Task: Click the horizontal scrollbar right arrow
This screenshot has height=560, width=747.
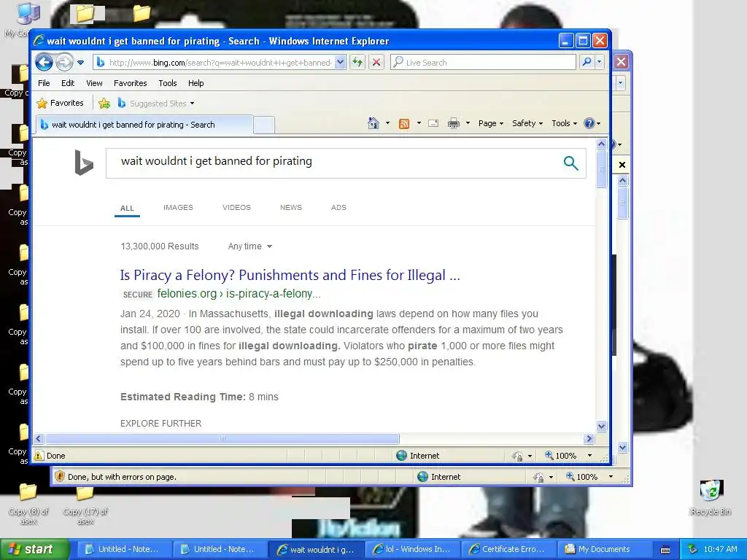Action: pos(589,438)
